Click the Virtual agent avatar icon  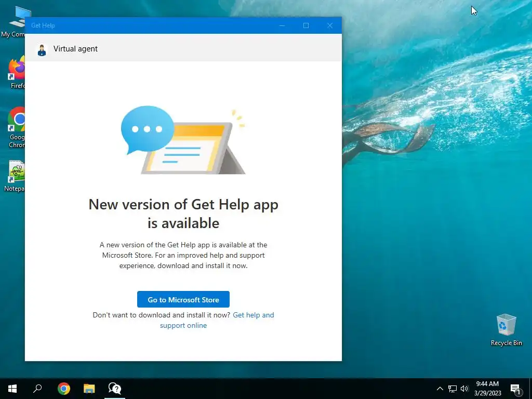coord(42,50)
